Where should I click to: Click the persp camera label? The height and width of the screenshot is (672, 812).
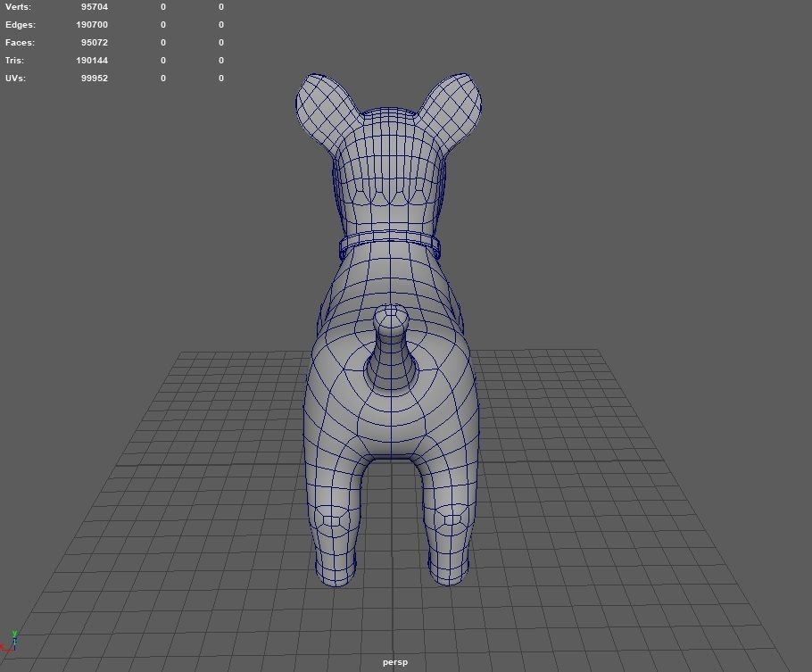pyautogui.click(x=395, y=662)
